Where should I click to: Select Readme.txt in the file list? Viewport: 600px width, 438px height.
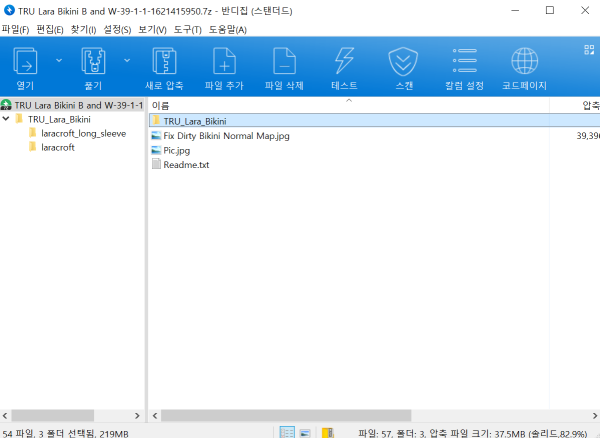coord(186,164)
